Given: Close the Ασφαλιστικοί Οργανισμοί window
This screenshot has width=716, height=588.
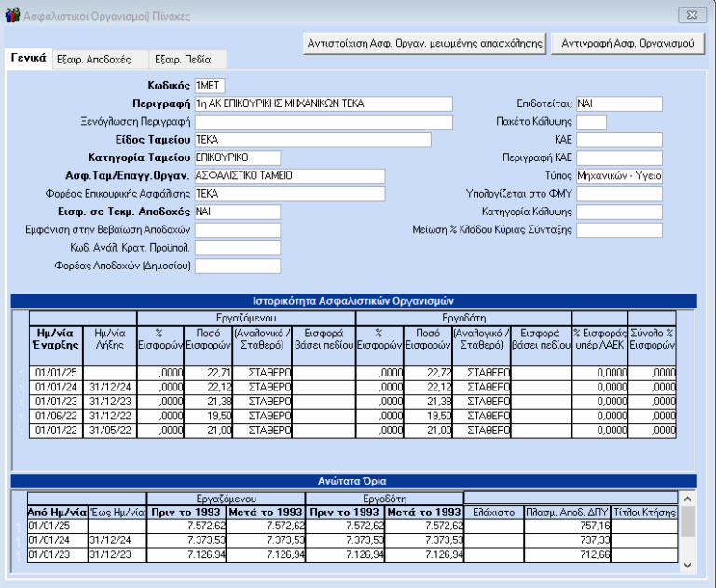Looking at the screenshot, I should [x=690, y=14].
